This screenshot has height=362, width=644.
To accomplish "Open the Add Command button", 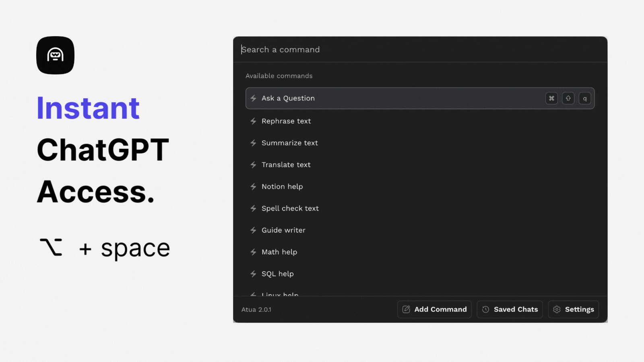I will [x=434, y=309].
